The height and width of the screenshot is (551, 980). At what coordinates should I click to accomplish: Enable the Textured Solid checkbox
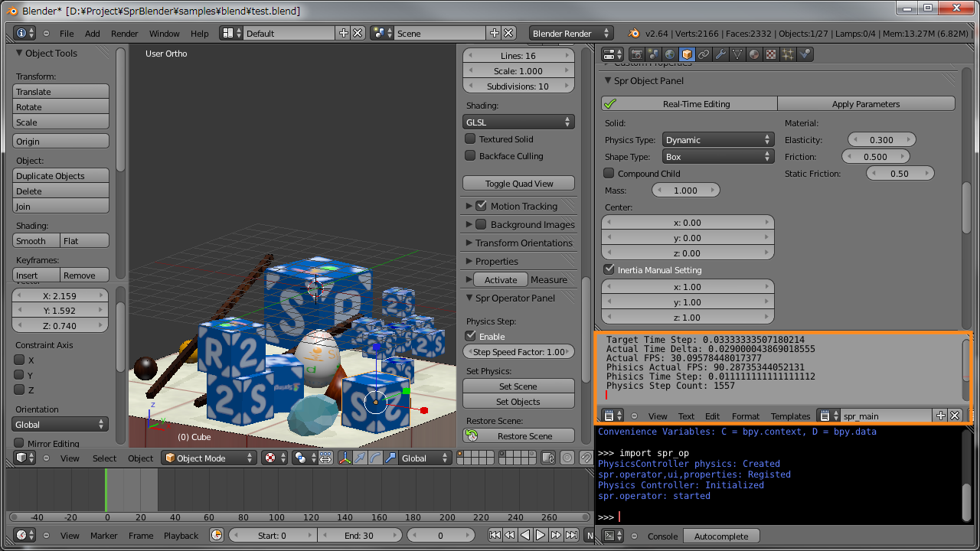pyautogui.click(x=471, y=139)
